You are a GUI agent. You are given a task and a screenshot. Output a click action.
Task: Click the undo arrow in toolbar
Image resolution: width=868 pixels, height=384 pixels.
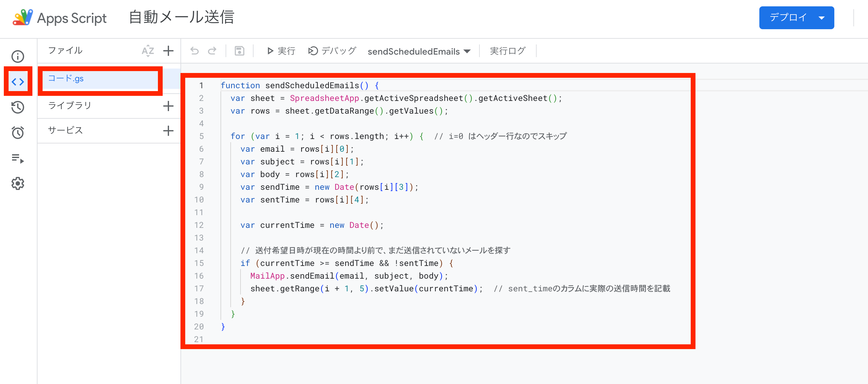tap(194, 51)
